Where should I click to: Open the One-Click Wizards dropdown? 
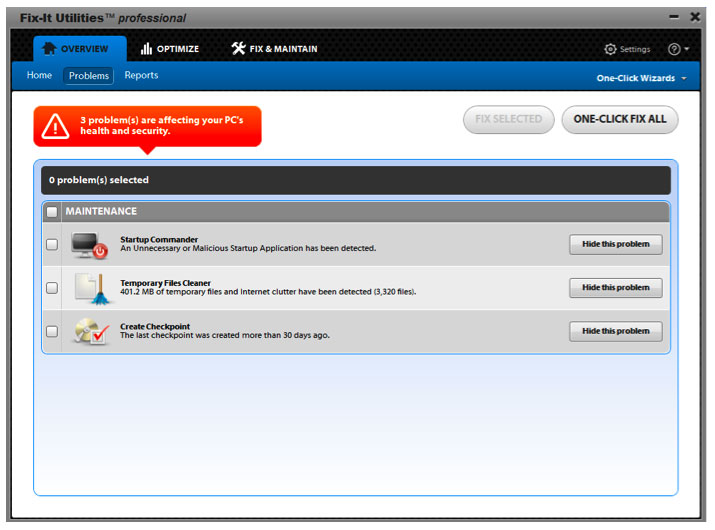click(x=641, y=78)
